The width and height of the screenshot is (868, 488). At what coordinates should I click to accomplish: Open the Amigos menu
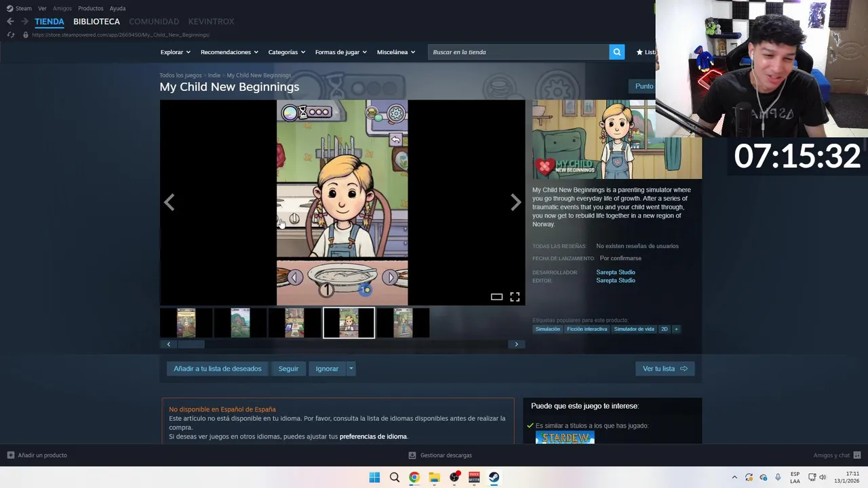pos(62,8)
